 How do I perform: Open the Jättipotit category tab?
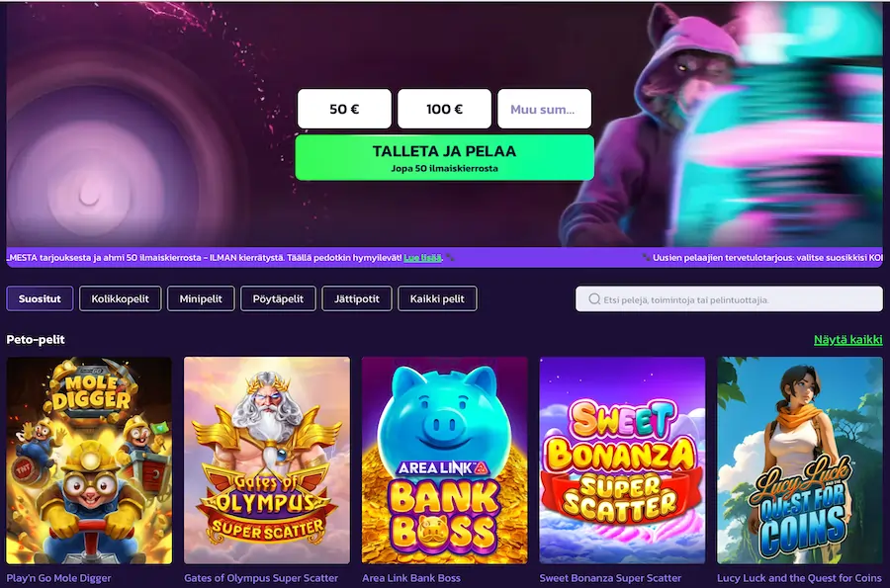[x=357, y=298]
